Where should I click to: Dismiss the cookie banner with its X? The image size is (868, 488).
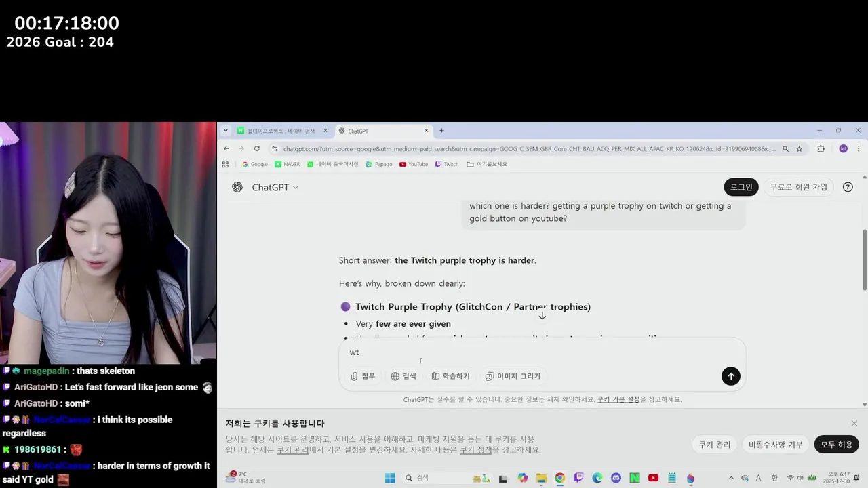coord(854,423)
